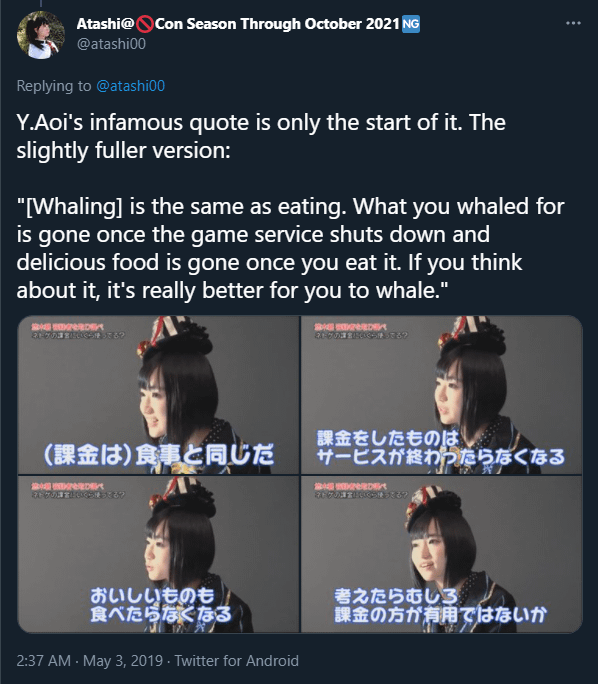
Task: Click the May 3, 2019 date
Action: pos(123,660)
